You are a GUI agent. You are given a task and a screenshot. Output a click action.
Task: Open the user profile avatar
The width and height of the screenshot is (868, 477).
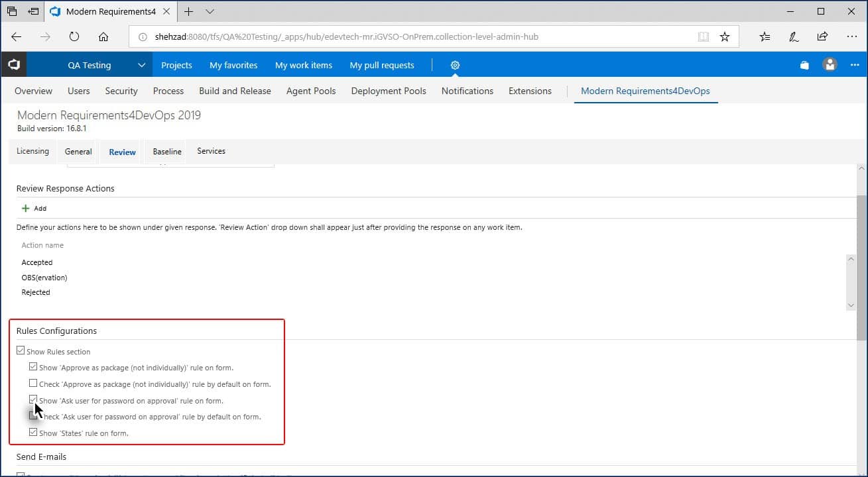(x=830, y=64)
